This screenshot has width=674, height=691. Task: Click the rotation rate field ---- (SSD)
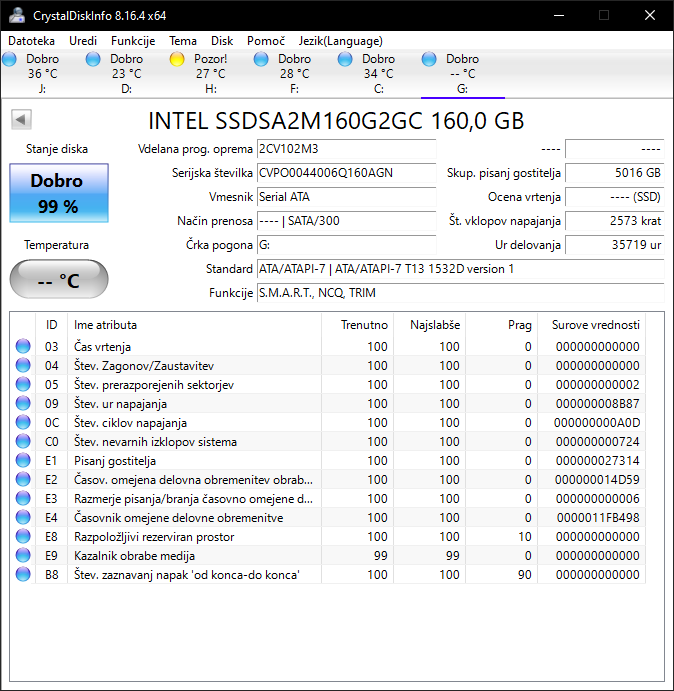pos(614,197)
